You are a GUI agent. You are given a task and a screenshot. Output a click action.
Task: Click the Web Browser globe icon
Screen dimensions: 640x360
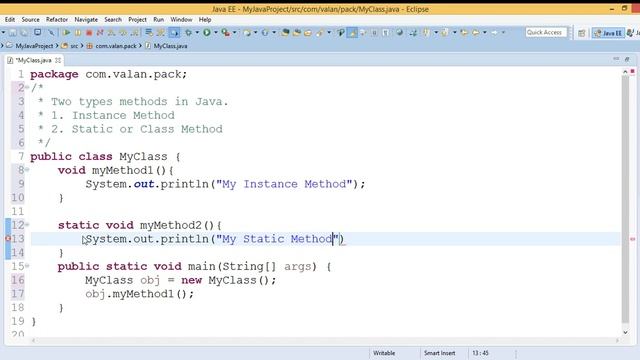[x=400, y=32]
